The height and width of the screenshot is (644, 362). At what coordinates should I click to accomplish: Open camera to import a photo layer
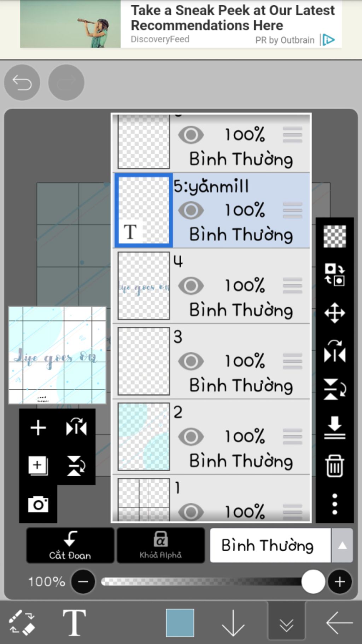click(38, 504)
